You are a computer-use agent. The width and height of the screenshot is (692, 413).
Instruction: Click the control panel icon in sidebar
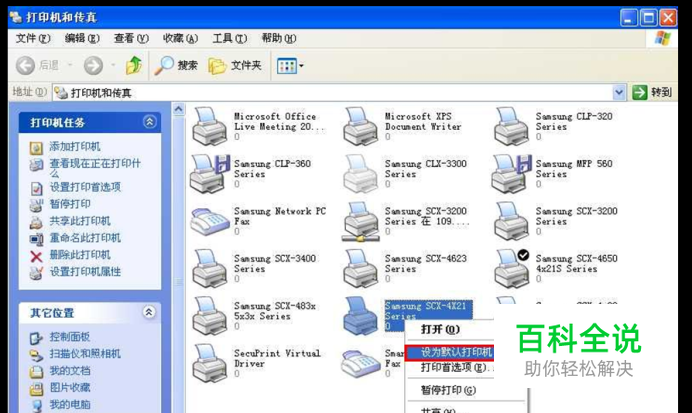coord(36,338)
